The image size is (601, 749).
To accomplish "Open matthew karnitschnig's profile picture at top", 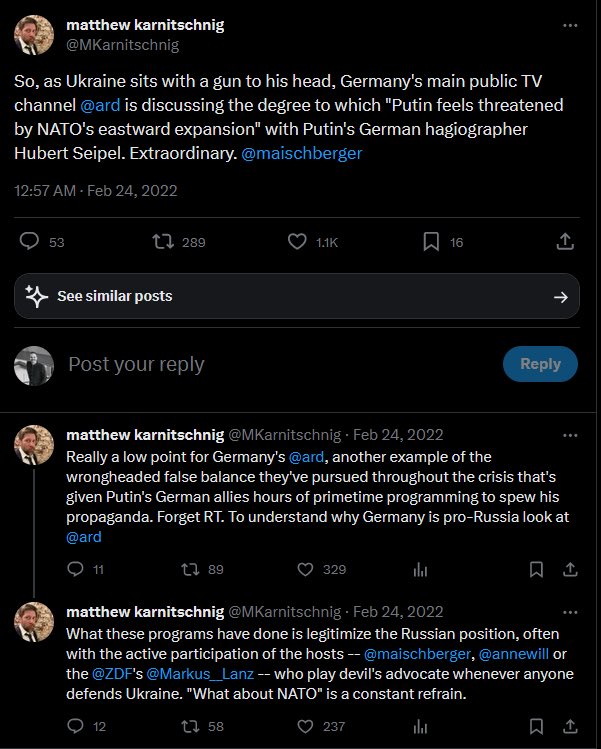I will 34,35.
